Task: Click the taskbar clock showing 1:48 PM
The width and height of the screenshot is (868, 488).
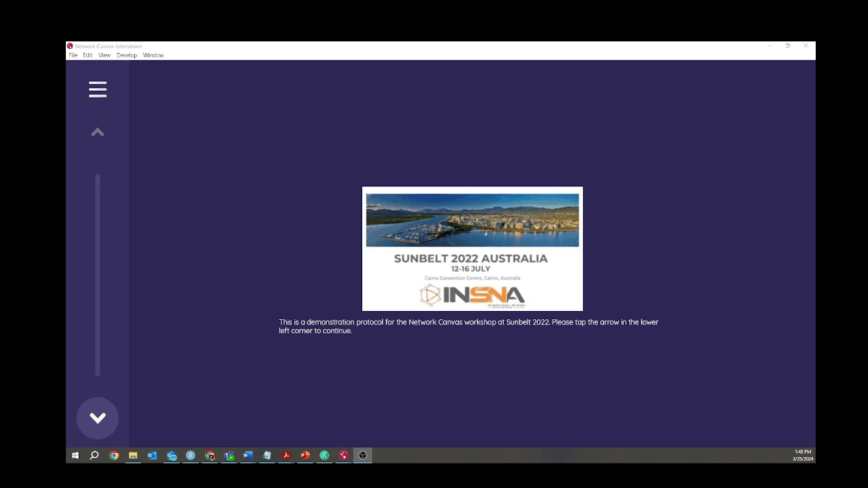Action: 803,455
